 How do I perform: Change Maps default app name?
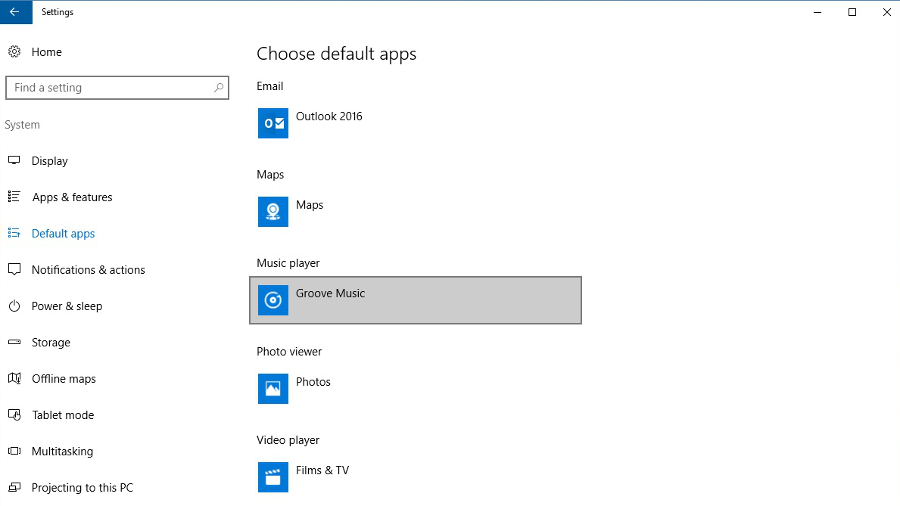pyautogui.click(x=309, y=205)
